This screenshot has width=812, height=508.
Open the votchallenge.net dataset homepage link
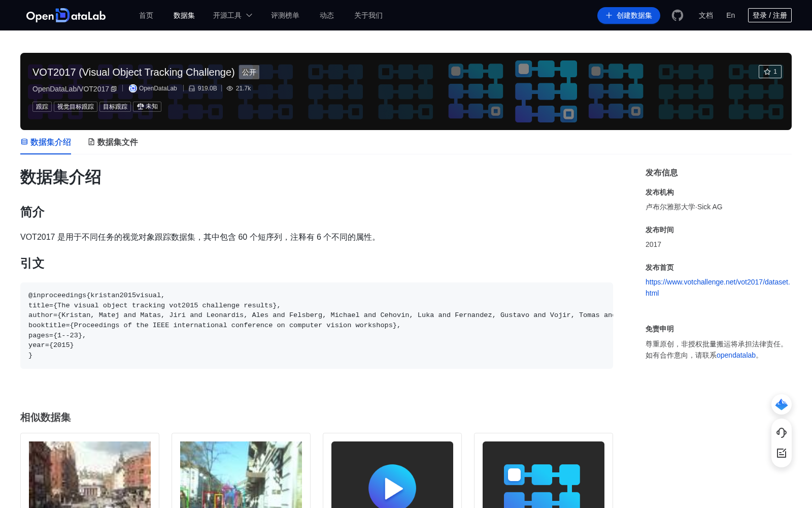718,288
